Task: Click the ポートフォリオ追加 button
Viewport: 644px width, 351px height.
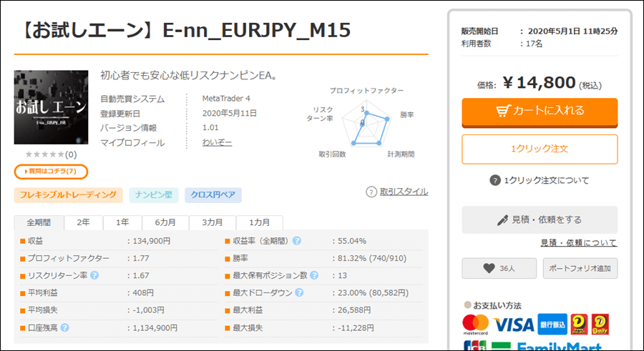Action: point(580,268)
